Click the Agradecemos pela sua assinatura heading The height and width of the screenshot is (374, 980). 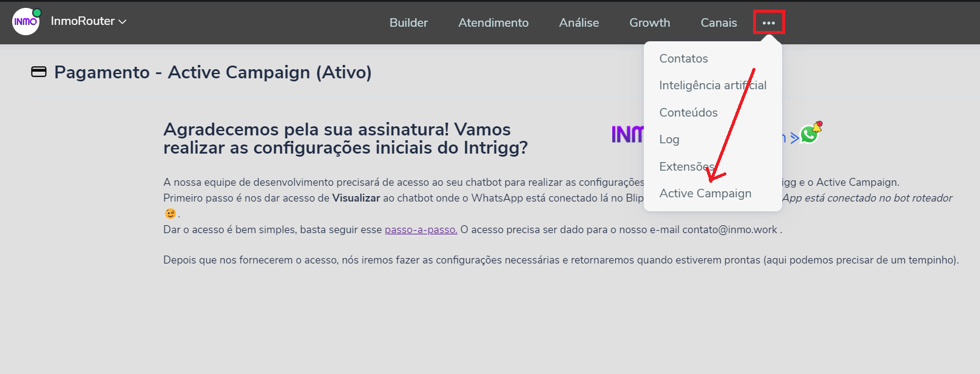[345, 138]
